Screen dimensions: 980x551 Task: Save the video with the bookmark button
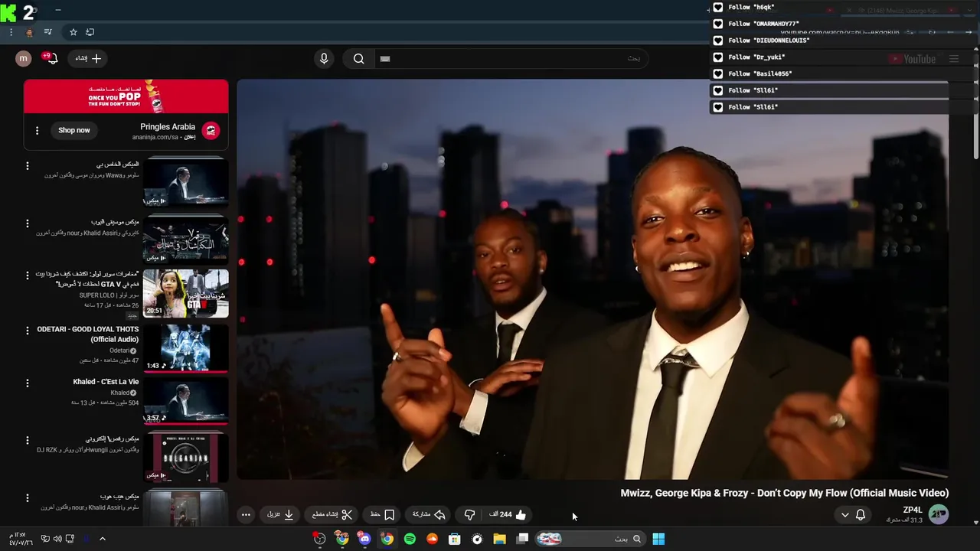(383, 515)
